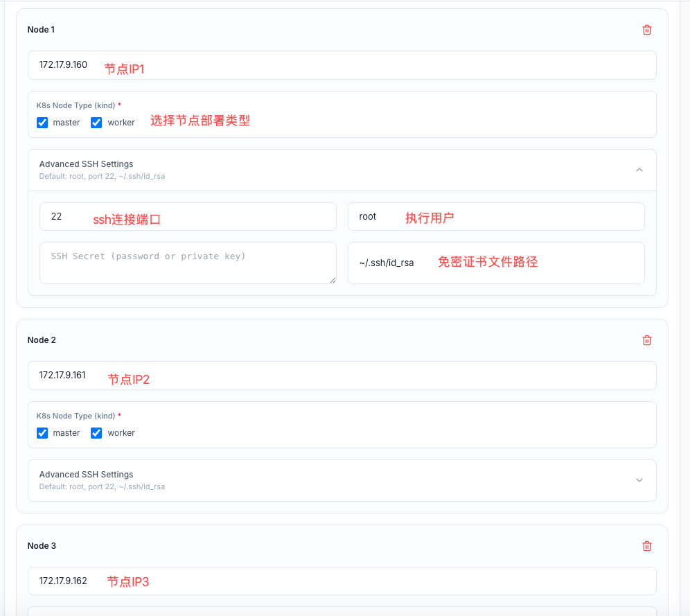Click Node 1 worker label text

[121, 123]
